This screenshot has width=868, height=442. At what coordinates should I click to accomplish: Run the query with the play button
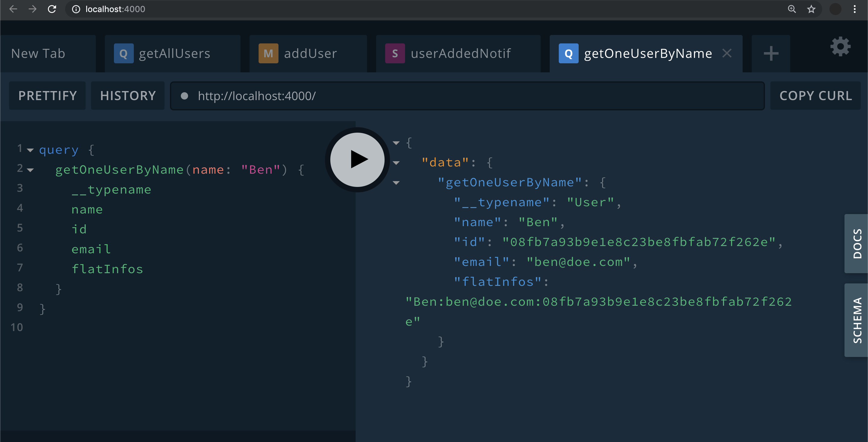point(357,159)
